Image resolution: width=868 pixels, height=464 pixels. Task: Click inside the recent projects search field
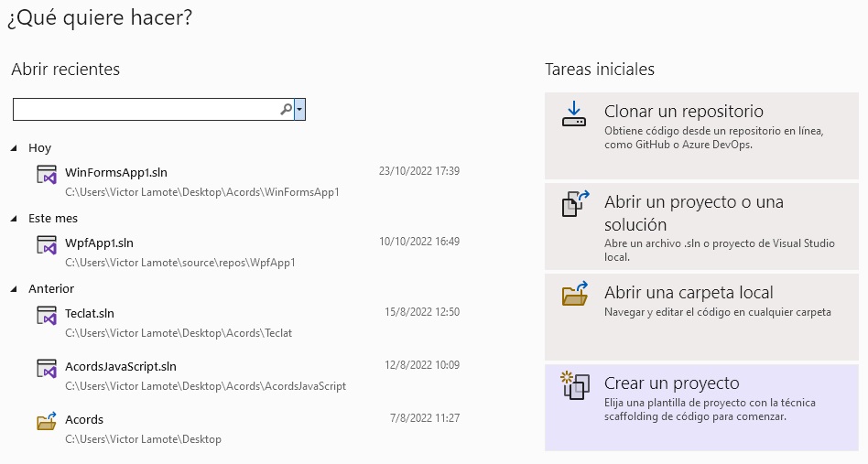click(146, 110)
